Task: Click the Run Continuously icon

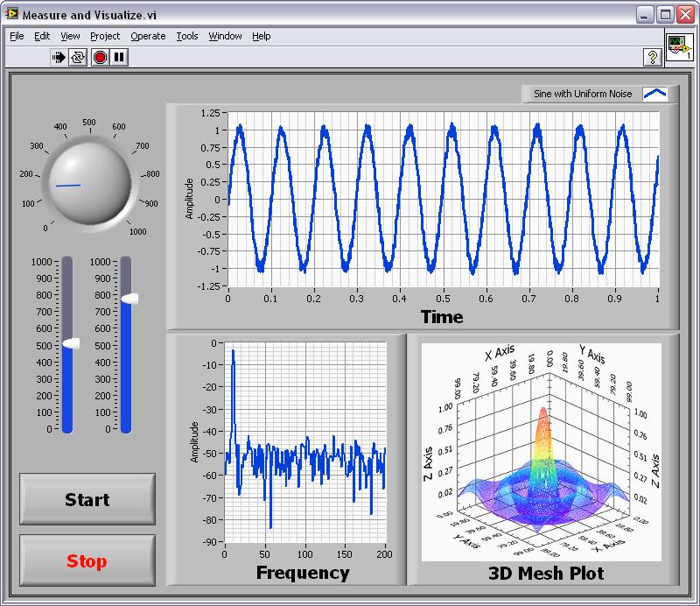Action: [x=79, y=57]
